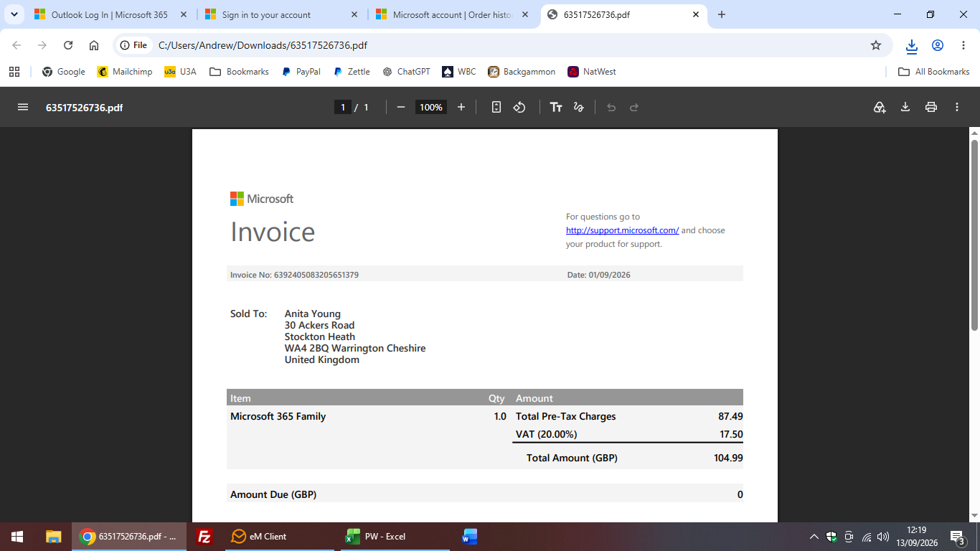
Task: Open Word from the taskbar
Action: click(x=470, y=537)
